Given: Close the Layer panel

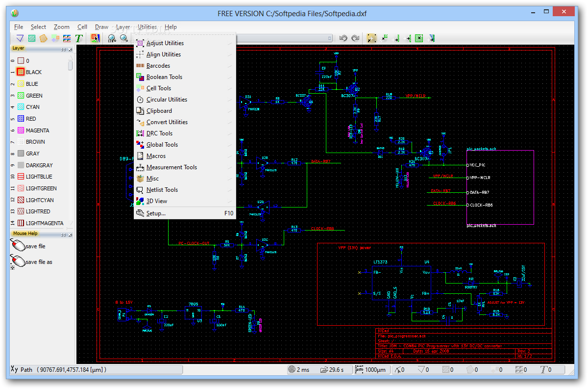Looking at the screenshot, I should pos(70,49).
